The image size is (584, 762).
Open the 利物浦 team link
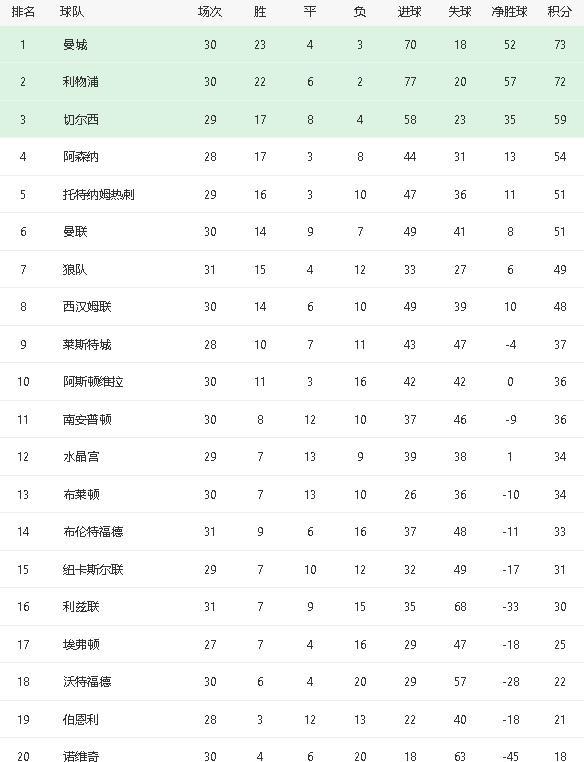(x=81, y=82)
